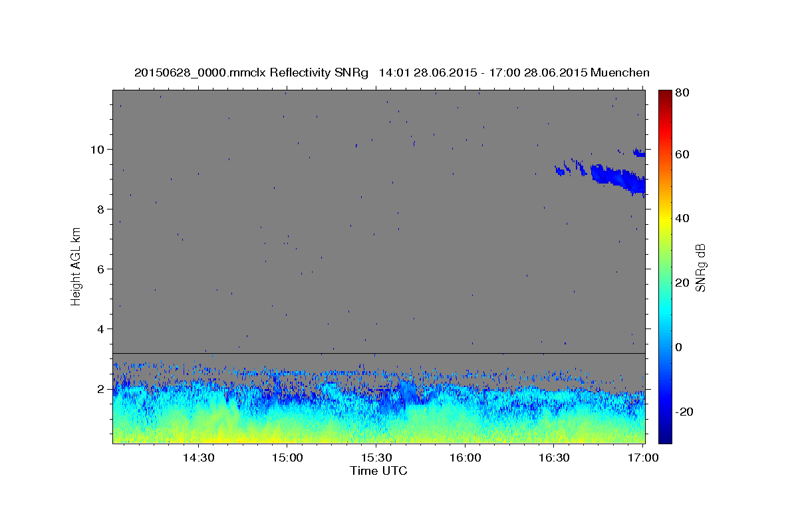Click the colorbar value 60
The width and height of the screenshot is (798, 532).
tap(682, 154)
